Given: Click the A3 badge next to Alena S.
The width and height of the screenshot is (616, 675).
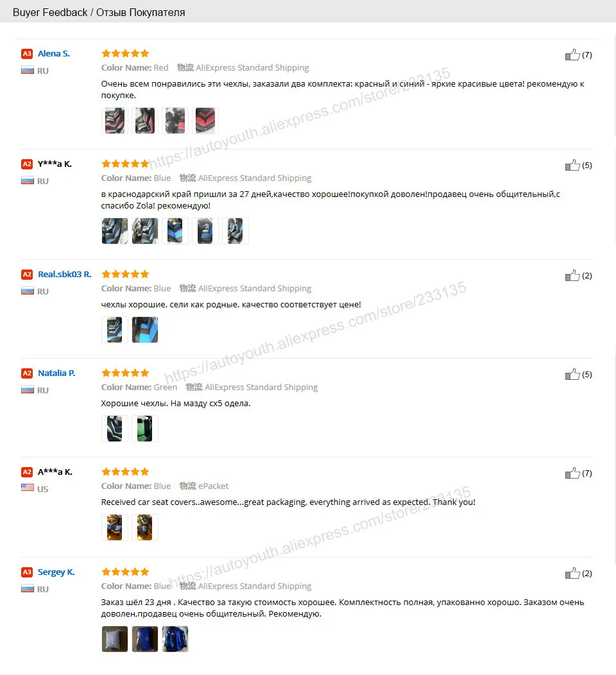Looking at the screenshot, I should [27, 54].
